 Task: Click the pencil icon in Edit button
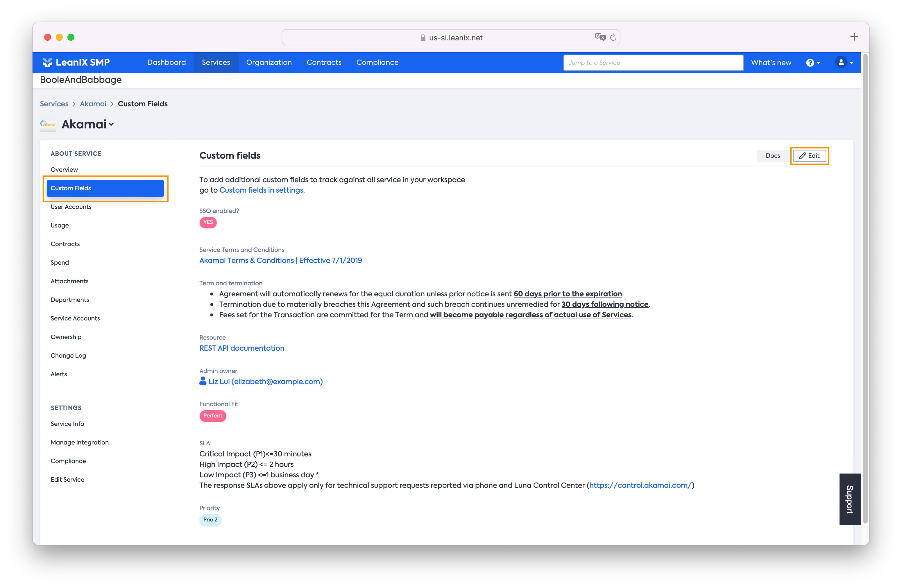coord(802,156)
